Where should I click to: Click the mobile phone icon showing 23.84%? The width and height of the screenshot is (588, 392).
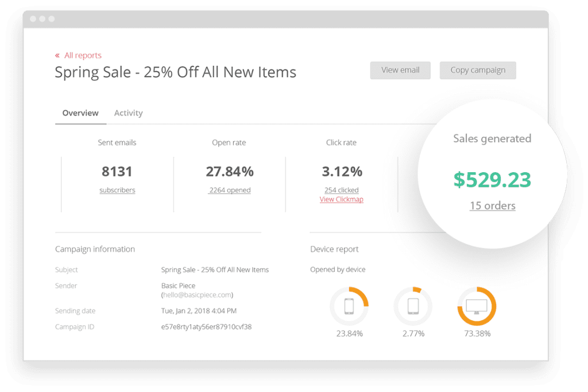(x=349, y=306)
